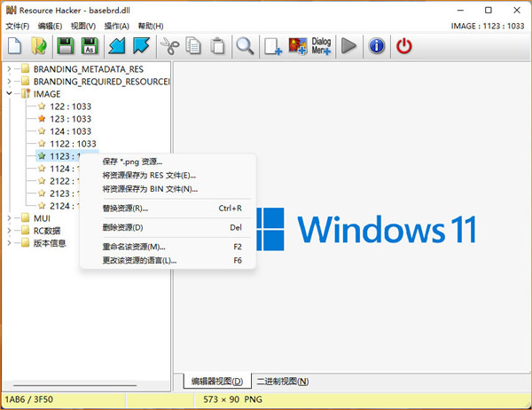Image resolution: width=532 pixels, height=410 pixels.
Task: Open a file with the folder icon
Action: coord(39,46)
